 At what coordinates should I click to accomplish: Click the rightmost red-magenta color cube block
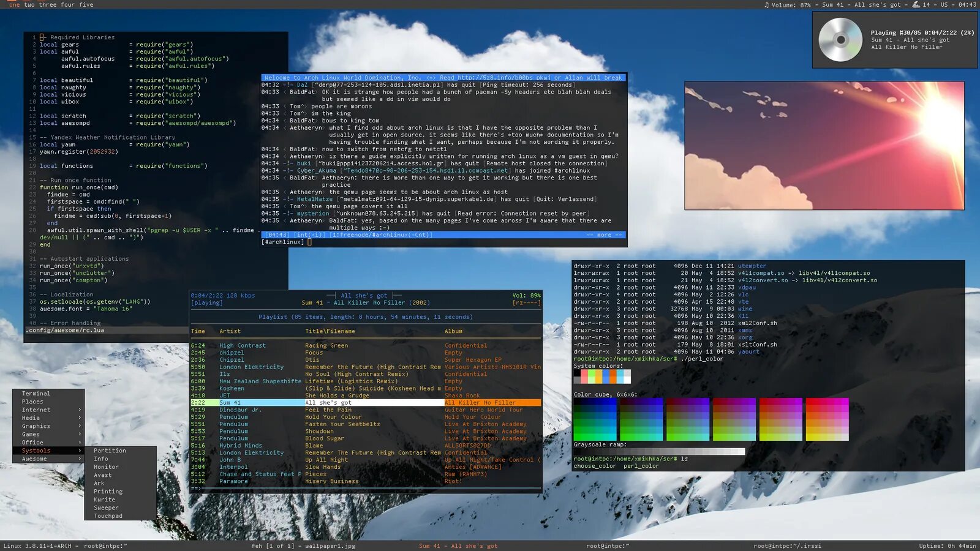click(x=827, y=419)
